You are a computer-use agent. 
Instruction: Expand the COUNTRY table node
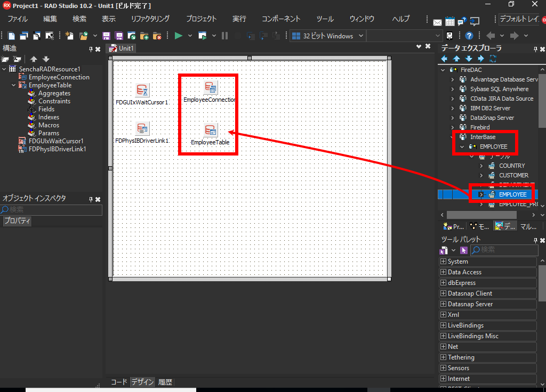(x=481, y=166)
